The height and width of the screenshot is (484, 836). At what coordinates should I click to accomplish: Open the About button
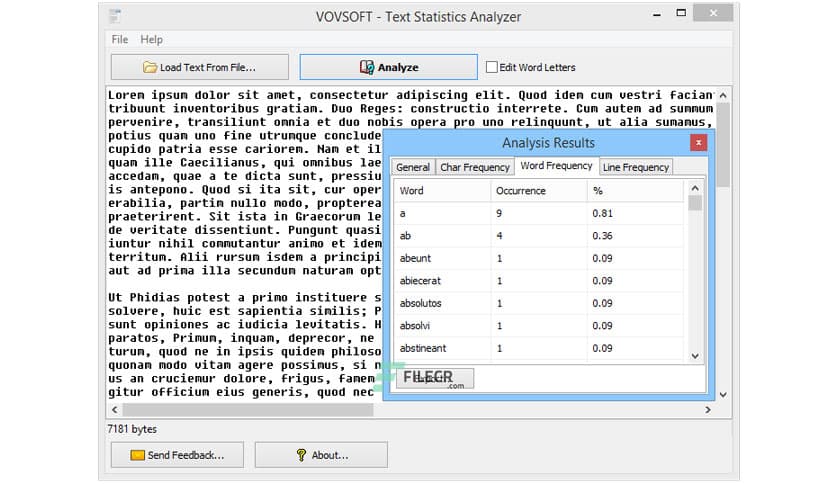click(x=321, y=455)
